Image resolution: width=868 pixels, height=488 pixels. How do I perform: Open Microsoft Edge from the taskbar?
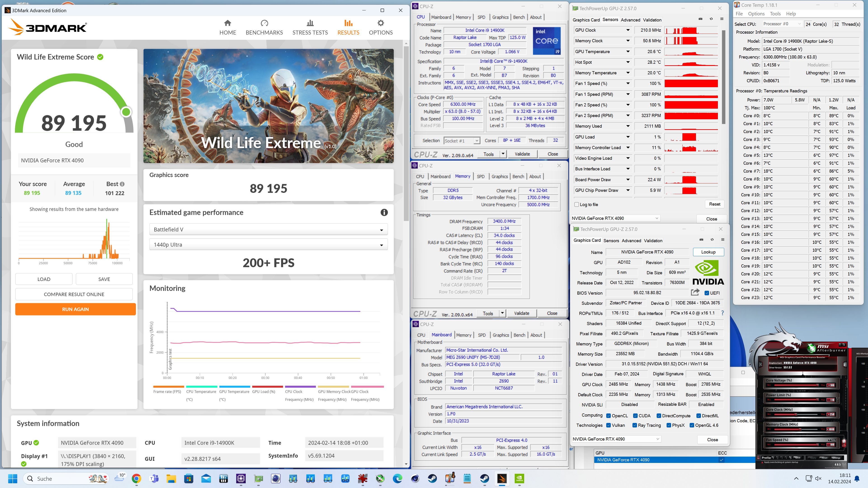398,479
